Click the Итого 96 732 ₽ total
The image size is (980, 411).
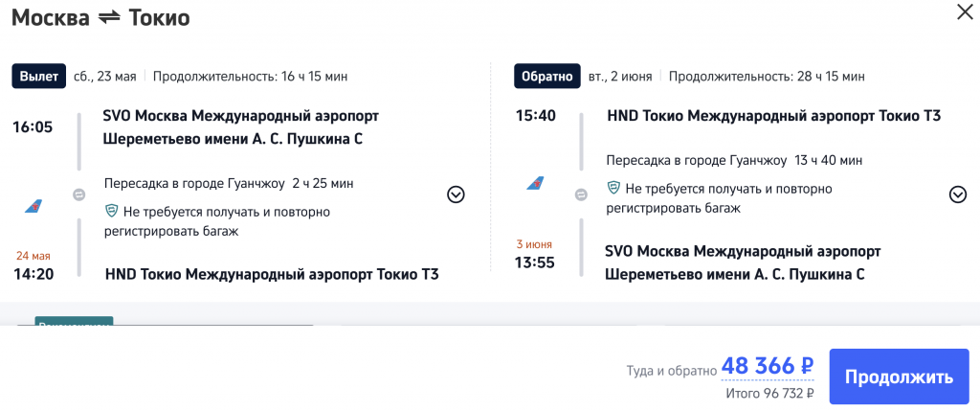[768, 392]
